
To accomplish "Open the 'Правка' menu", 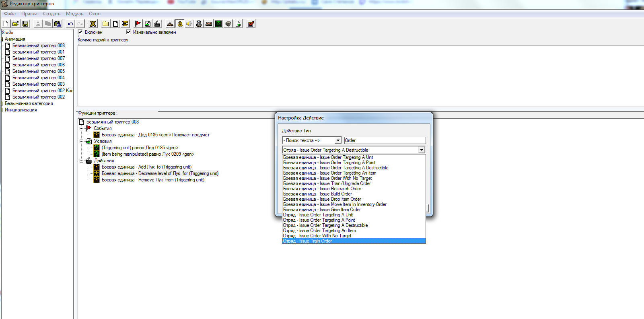I will click(29, 14).
